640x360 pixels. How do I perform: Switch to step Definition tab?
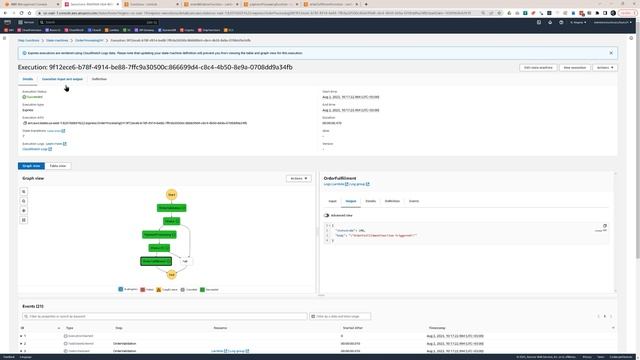tap(392, 201)
